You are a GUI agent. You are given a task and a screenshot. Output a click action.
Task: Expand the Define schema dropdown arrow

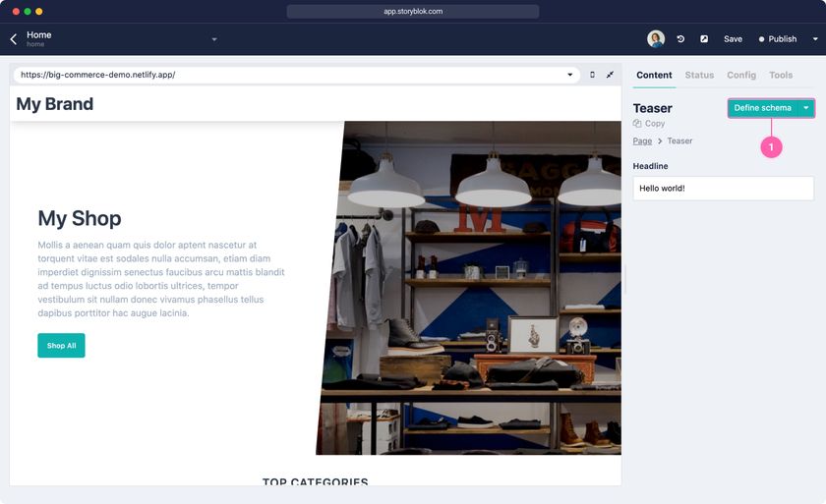point(806,108)
